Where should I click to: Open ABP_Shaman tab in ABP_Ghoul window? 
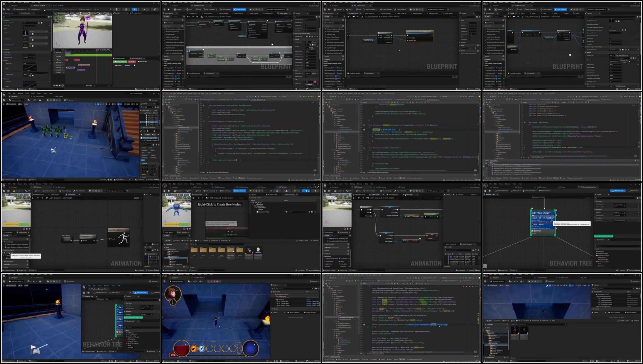click(262, 187)
